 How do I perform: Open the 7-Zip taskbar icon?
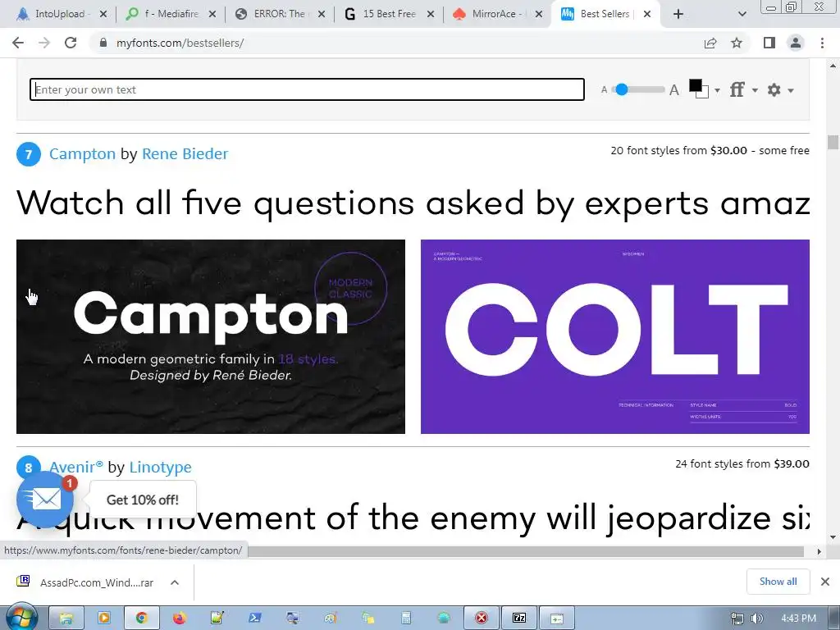pos(519,619)
